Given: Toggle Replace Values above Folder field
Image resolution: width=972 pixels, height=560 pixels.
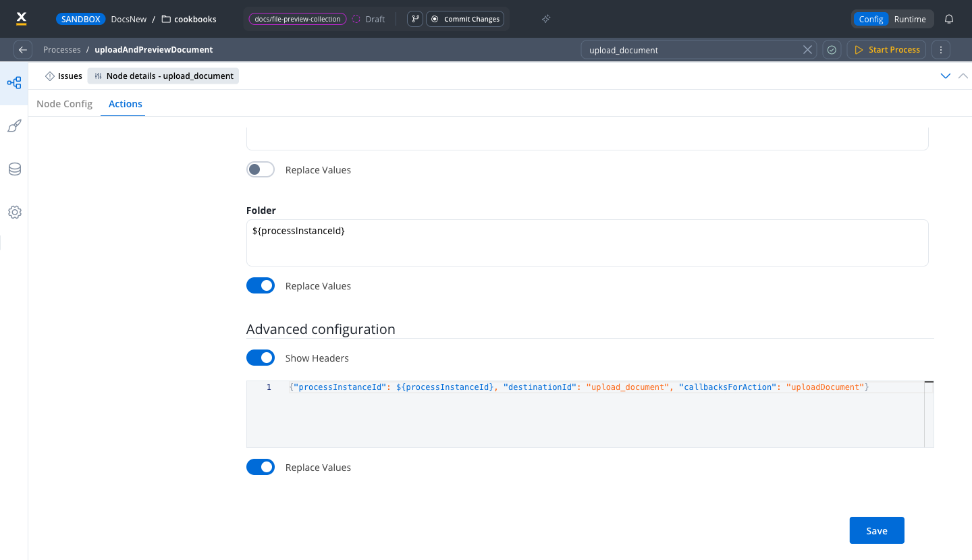Looking at the screenshot, I should click(261, 169).
